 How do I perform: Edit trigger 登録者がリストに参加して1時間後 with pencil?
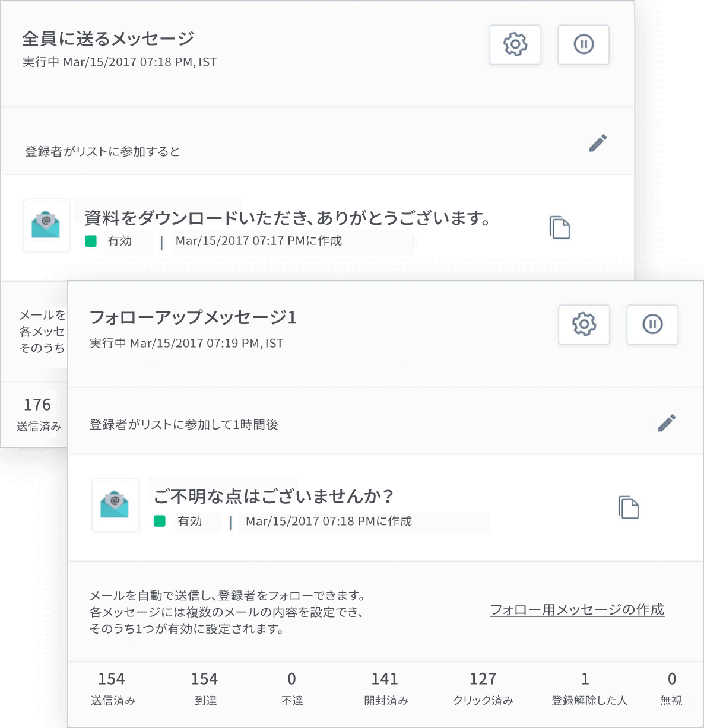tap(667, 423)
